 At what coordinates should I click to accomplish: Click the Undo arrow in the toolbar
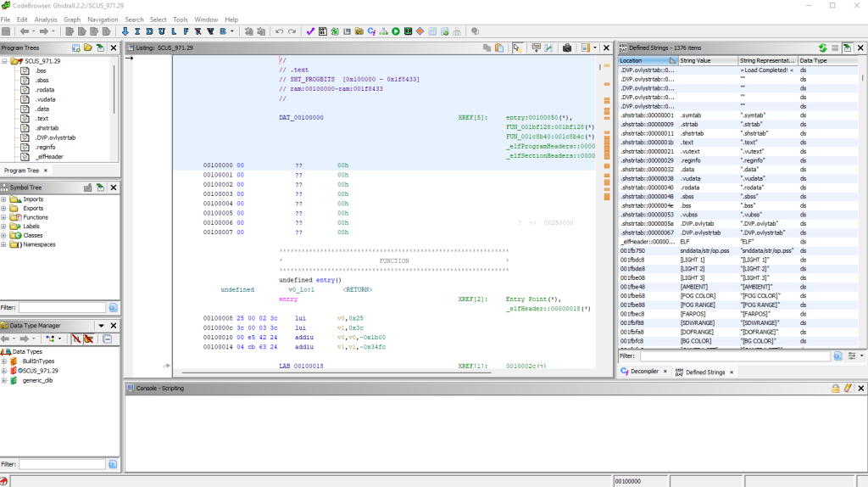(279, 31)
